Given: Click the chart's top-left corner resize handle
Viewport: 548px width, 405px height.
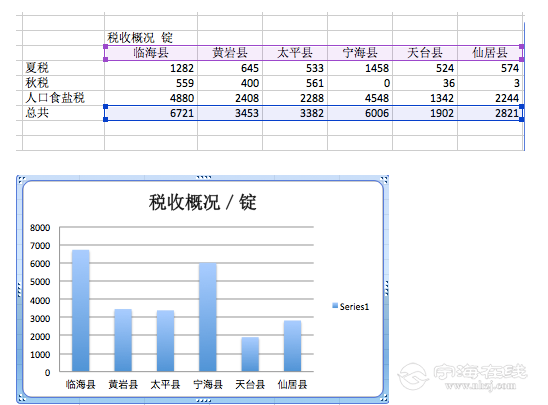Looking at the screenshot, I should coord(21,180).
